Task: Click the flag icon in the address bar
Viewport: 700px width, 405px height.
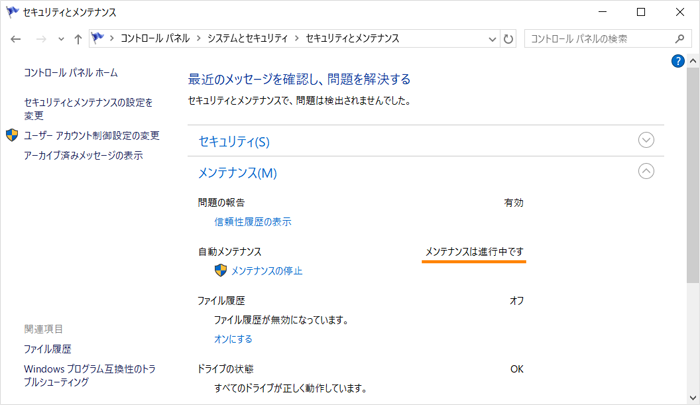Action: [x=98, y=38]
